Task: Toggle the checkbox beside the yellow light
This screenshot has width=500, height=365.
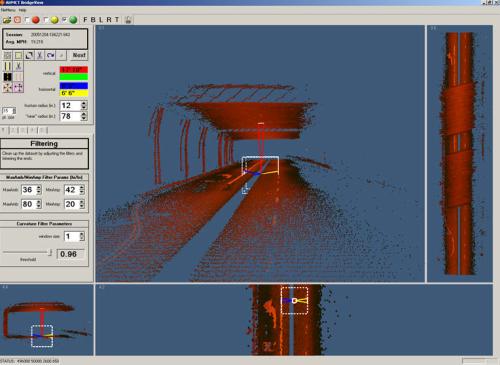Action: pos(46,20)
